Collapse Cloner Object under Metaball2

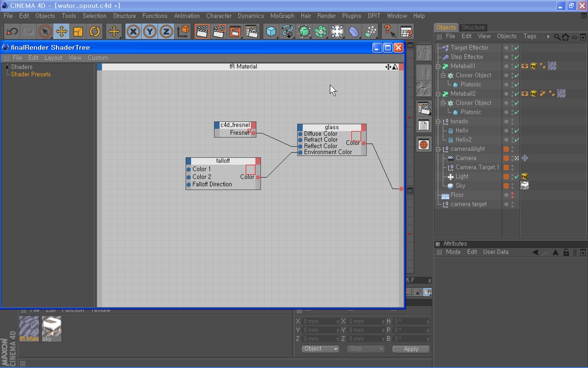(443, 103)
